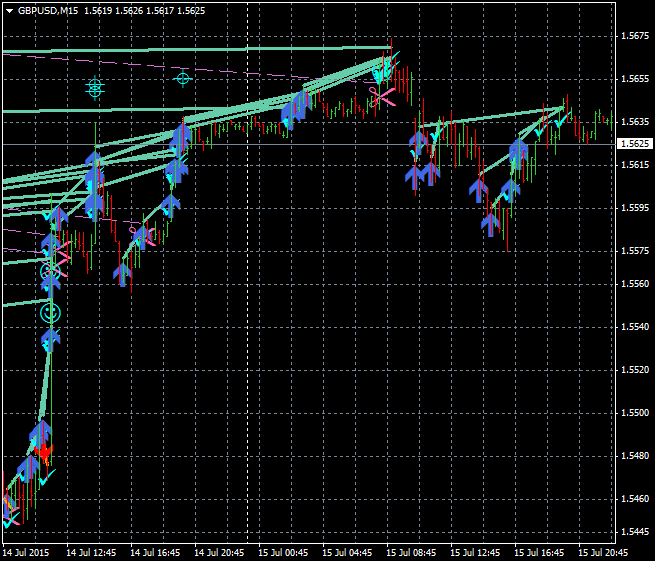Click the 14 Jul 16:45 time label

(155, 553)
